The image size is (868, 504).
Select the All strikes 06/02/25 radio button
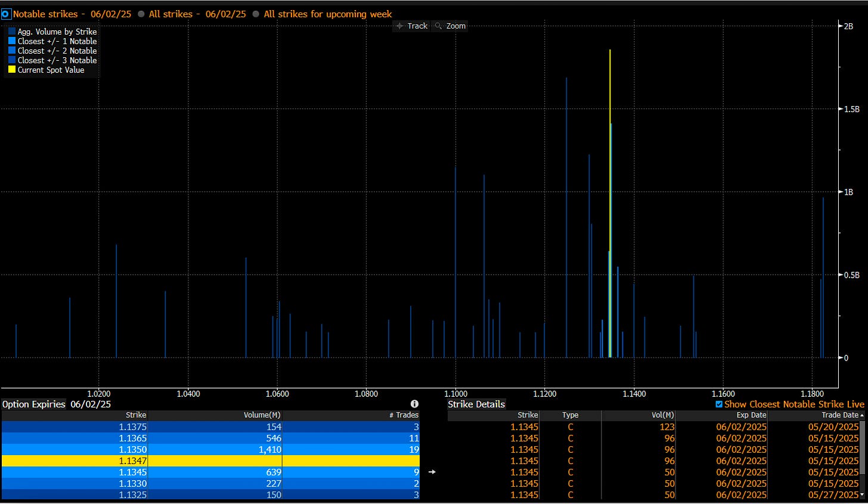pos(141,14)
